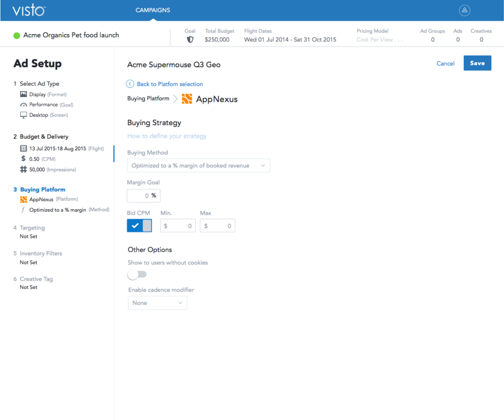Click the Display format picture icon
The width and height of the screenshot is (504, 420).
[24, 94]
